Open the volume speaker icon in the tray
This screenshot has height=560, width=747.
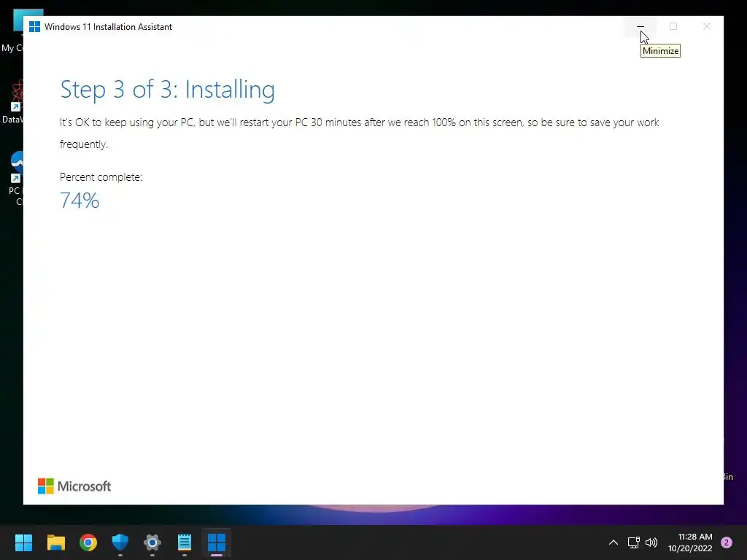point(651,542)
